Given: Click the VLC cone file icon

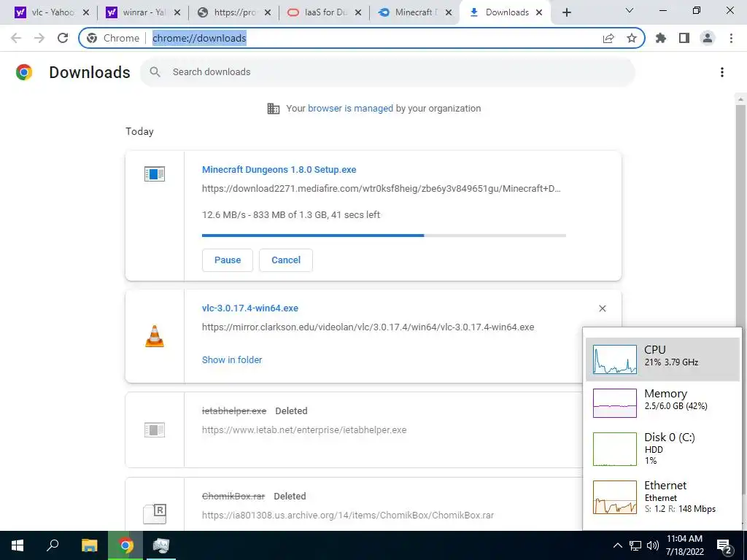Looking at the screenshot, I should point(155,336).
